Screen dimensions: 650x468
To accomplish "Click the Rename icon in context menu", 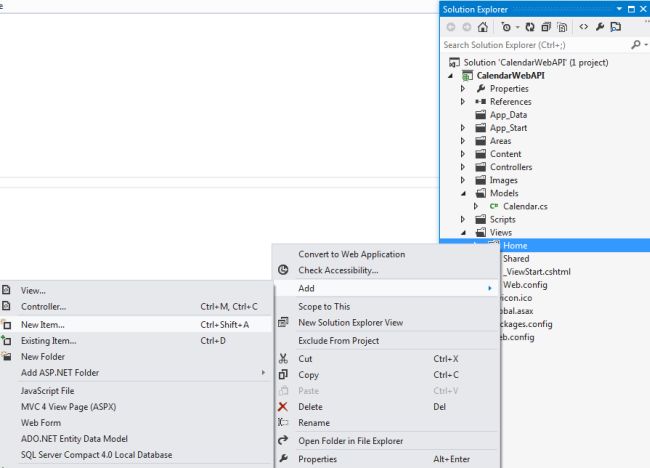I will pos(283,422).
